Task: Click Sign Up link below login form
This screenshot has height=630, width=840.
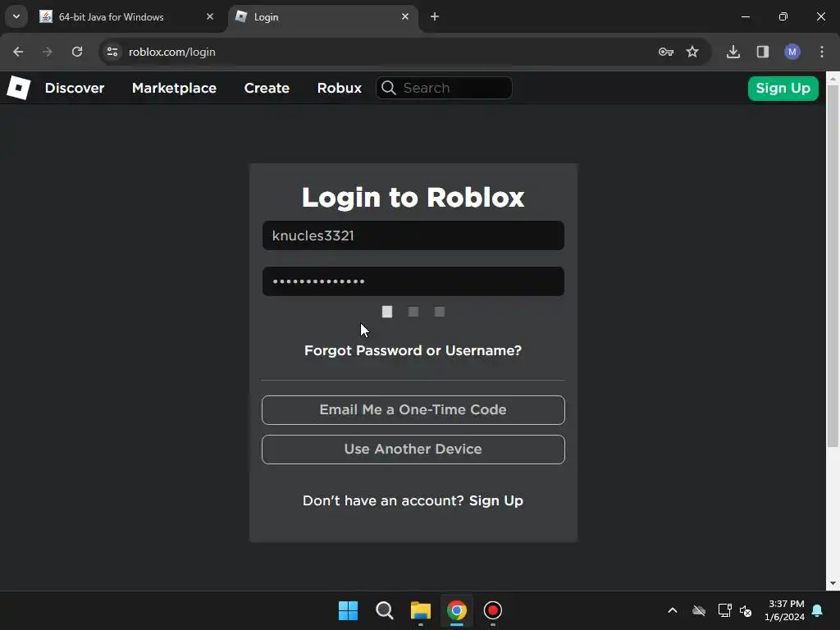Action: pos(496,500)
